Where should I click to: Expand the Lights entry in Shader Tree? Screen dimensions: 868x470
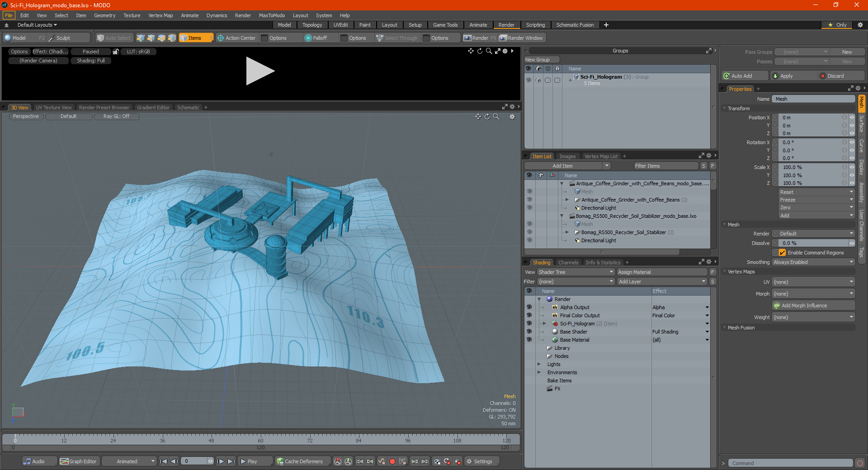pyautogui.click(x=539, y=364)
